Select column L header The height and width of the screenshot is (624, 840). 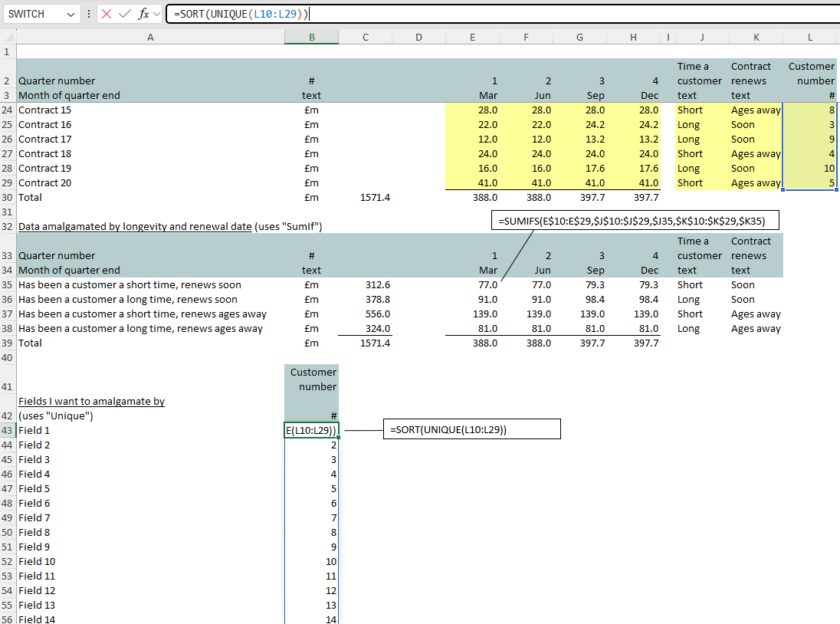click(x=810, y=38)
